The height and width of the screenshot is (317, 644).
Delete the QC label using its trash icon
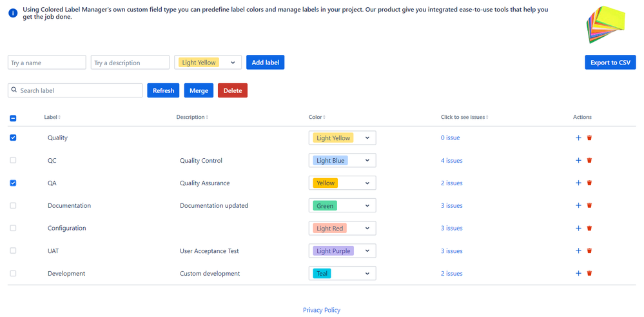(x=589, y=160)
